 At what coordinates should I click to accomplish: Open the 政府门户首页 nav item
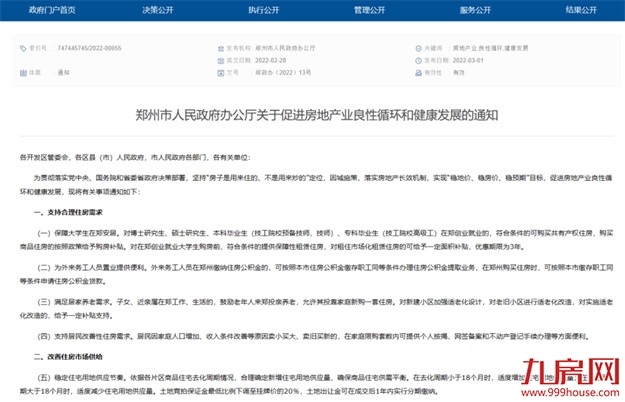point(52,10)
